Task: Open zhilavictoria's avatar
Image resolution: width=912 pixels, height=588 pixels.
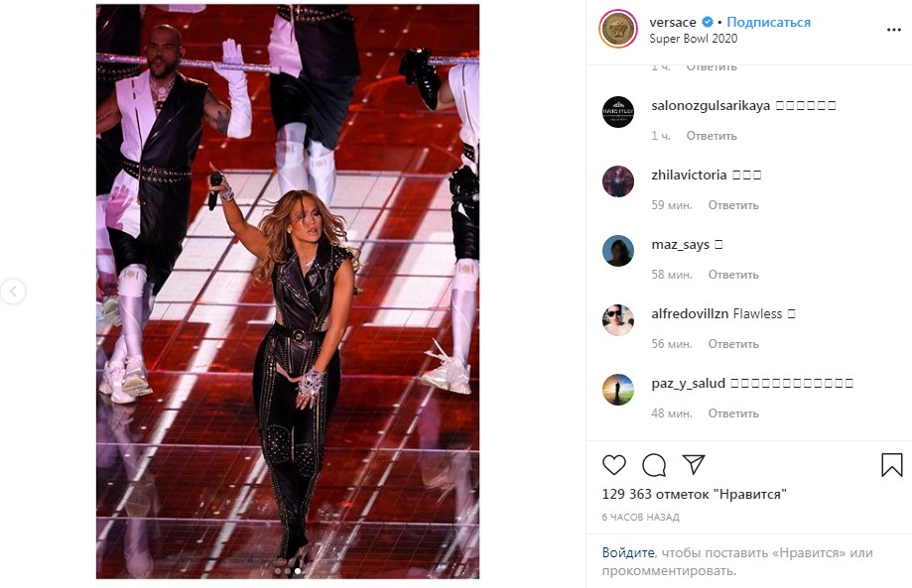Action: (x=617, y=181)
